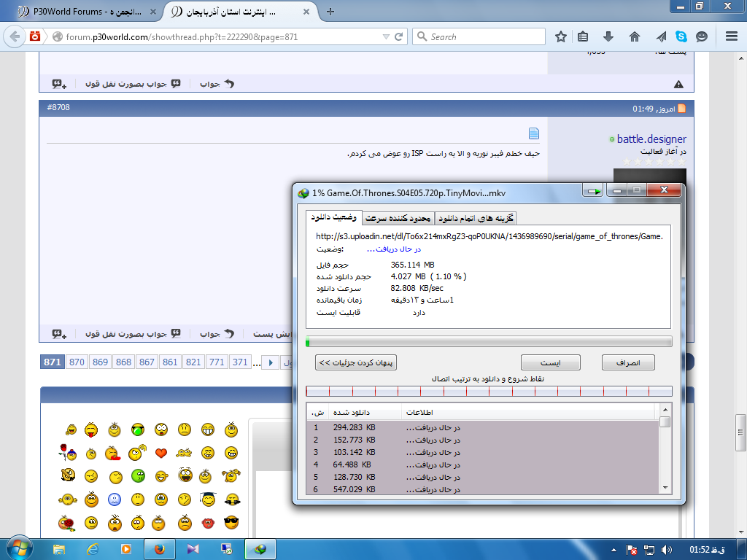This screenshot has width=747, height=560.
Task: Switch to Firefox taskbar button
Action: [159, 550]
